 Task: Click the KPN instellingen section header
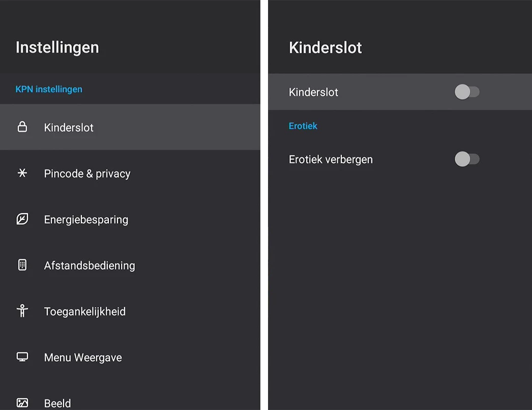pos(49,89)
